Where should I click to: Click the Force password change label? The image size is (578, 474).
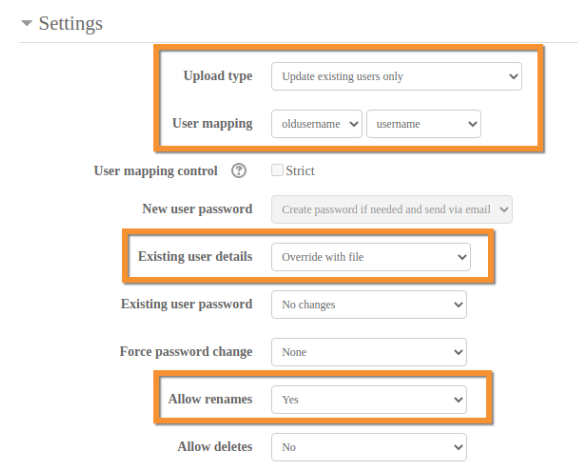tap(186, 352)
